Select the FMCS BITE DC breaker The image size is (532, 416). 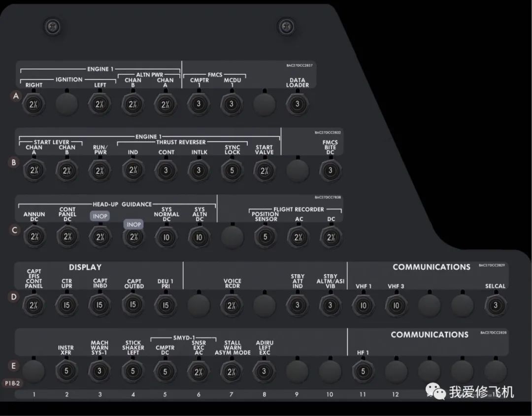coord(330,171)
